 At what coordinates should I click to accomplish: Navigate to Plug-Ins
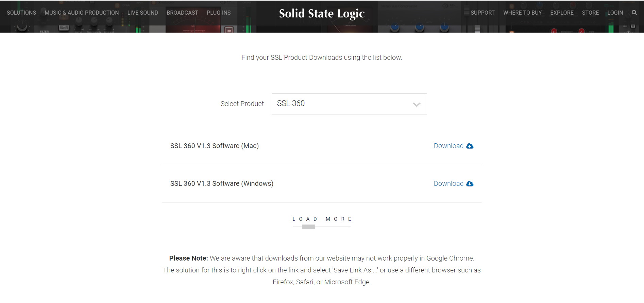coord(219,13)
